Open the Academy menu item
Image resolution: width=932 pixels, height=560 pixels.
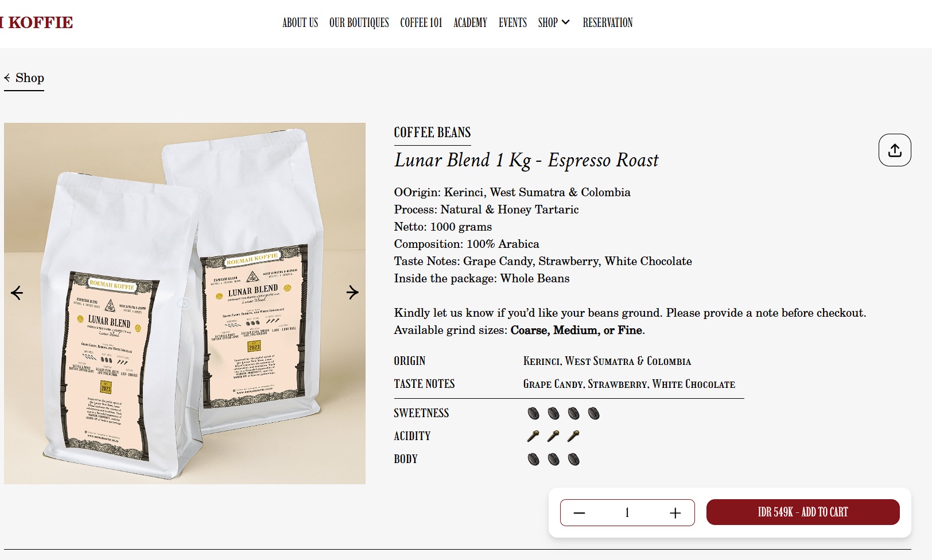[x=470, y=22]
